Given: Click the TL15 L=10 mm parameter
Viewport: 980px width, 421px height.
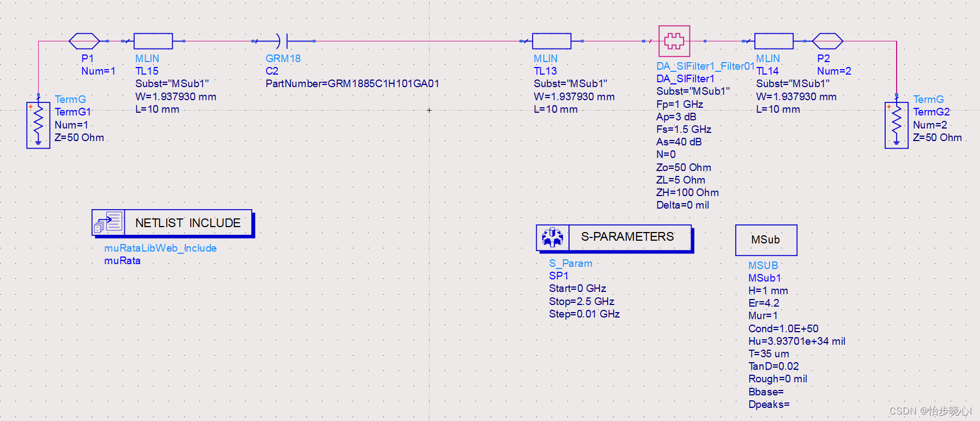Looking at the screenshot, I should (x=157, y=109).
